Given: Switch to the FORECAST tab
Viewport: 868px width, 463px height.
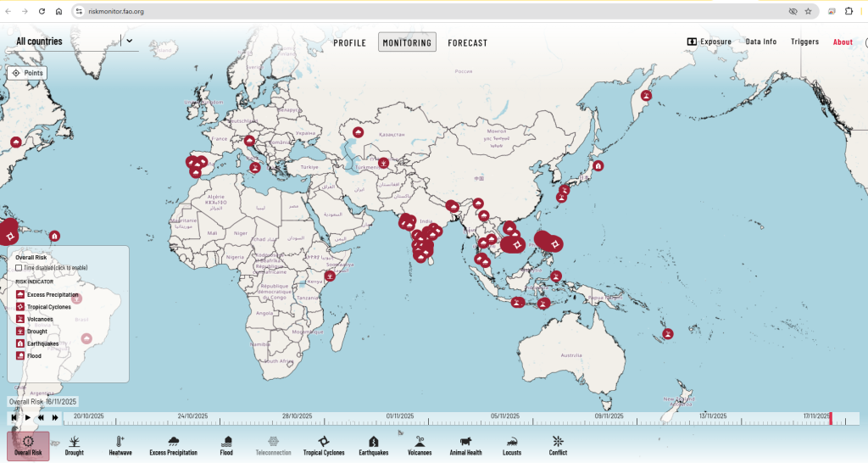Looking at the screenshot, I should pyautogui.click(x=467, y=42).
